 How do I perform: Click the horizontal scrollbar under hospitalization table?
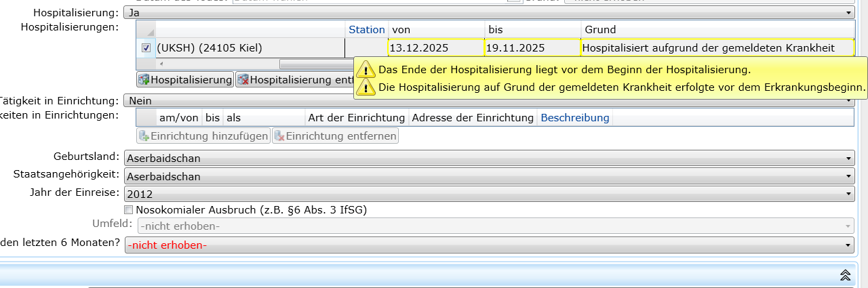pyautogui.click(x=315, y=64)
